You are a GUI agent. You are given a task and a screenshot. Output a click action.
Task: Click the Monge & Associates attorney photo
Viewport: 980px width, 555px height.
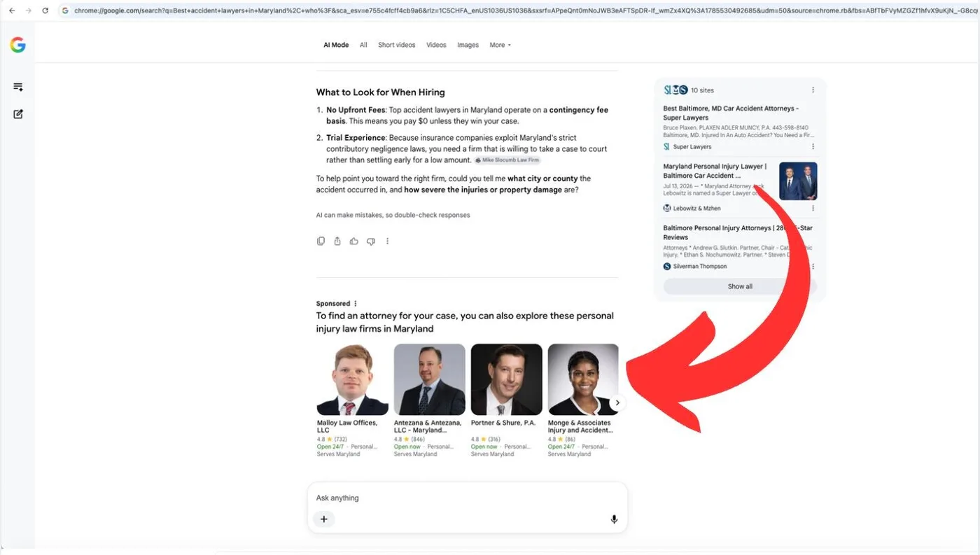pyautogui.click(x=583, y=379)
